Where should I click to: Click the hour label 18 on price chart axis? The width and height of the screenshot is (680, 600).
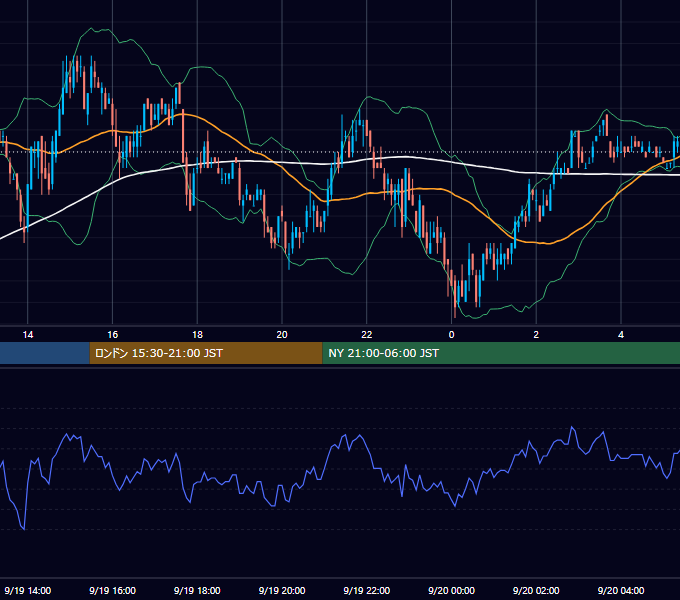click(x=197, y=335)
